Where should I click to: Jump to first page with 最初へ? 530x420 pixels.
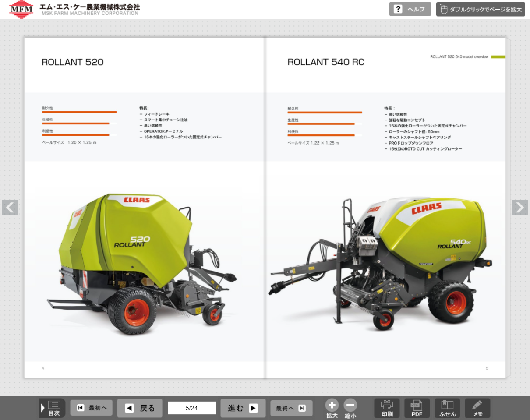click(x=92, y=408)
